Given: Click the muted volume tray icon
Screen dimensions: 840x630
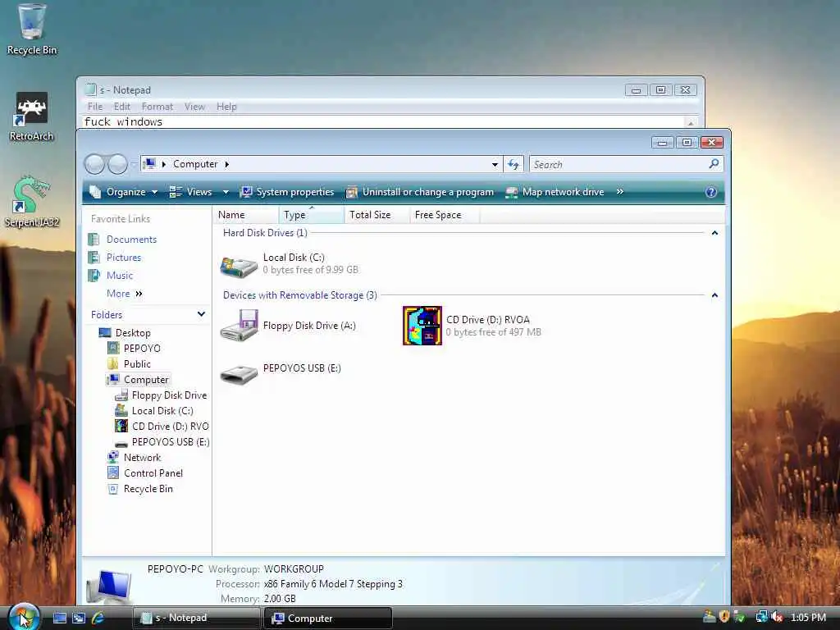Looking at the screenshot, I should [776, 617].
